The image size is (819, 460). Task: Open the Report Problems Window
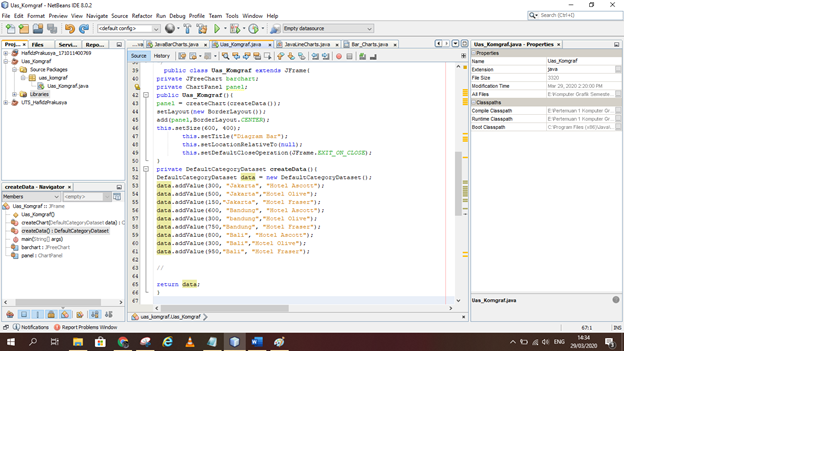click(85, 327)
